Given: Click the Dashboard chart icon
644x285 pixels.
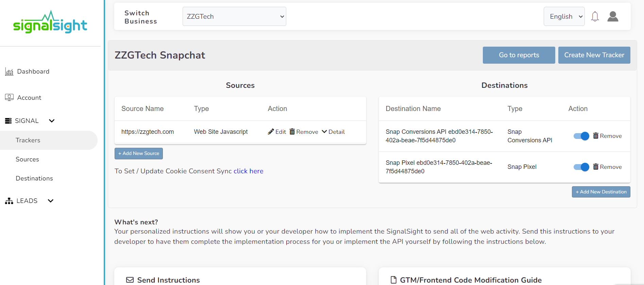Looking at the screenshot, I should tap(9, 72).
